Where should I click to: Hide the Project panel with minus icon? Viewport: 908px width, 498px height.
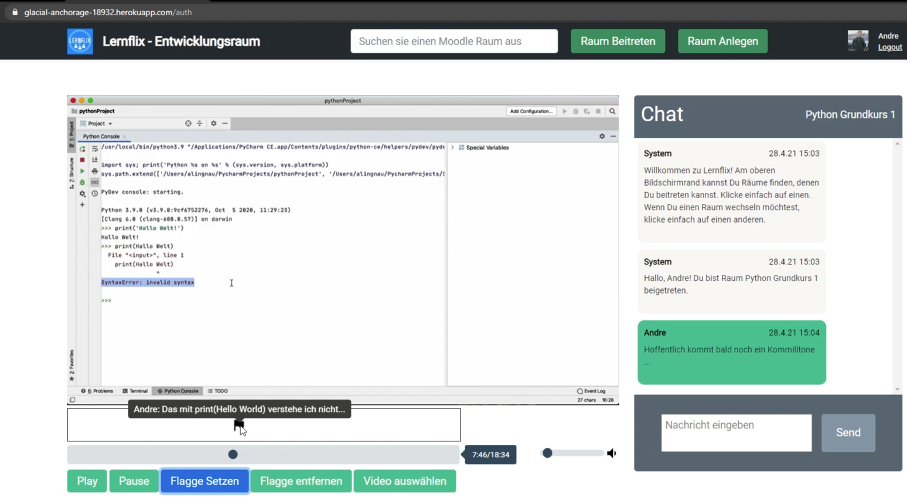pyautogui.click(x=225, y=123)
